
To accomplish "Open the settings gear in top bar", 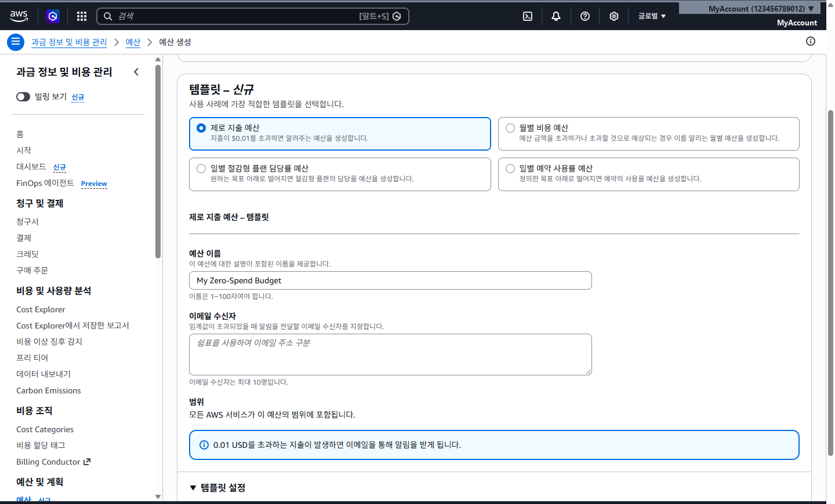I will click(x=614, y=16).
